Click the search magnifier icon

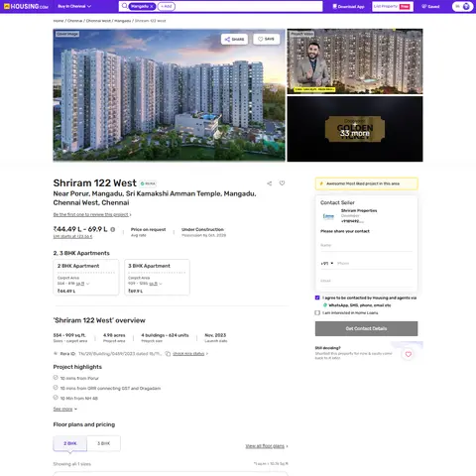(x=124, y=6)
